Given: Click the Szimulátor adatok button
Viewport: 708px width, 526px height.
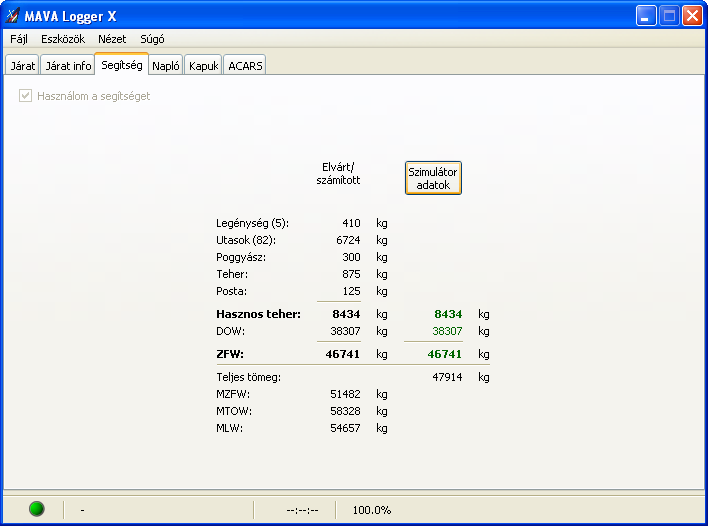Looking at the screenshot, I should [433, 178].
